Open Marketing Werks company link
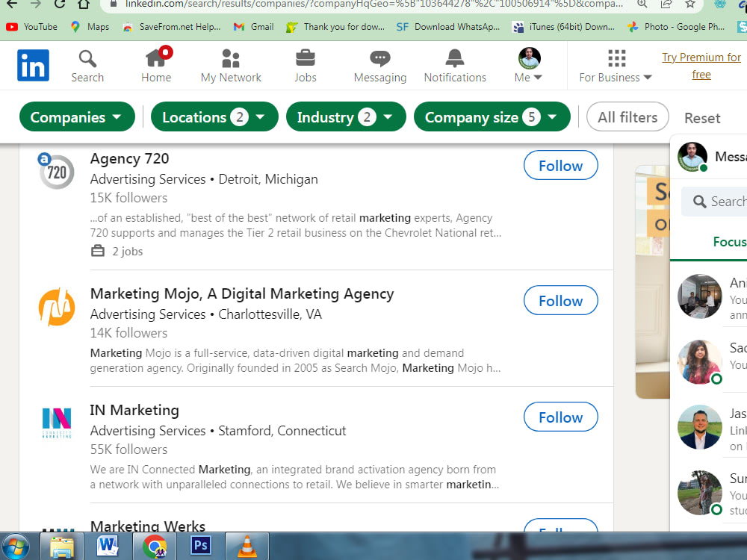 point(148,526)
